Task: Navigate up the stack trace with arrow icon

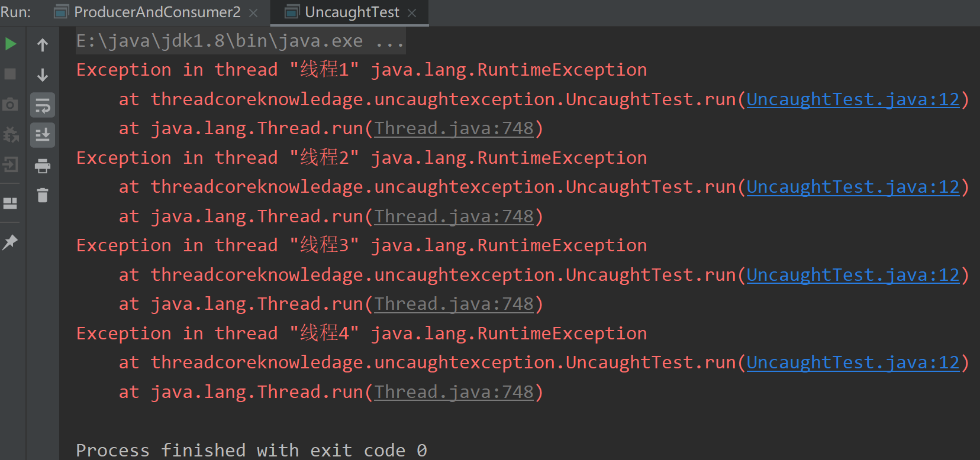Action: tap(42, 43)
